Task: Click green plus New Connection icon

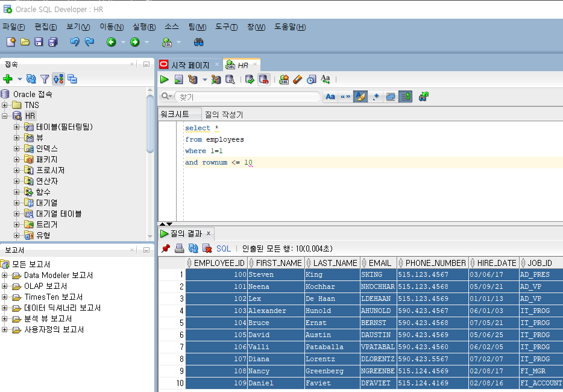Action: (x=8, y=78)
